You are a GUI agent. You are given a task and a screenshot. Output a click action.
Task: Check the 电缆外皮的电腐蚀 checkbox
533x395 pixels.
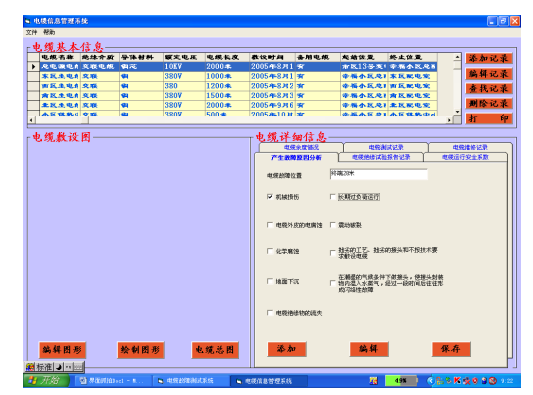[x=270, y=225]
